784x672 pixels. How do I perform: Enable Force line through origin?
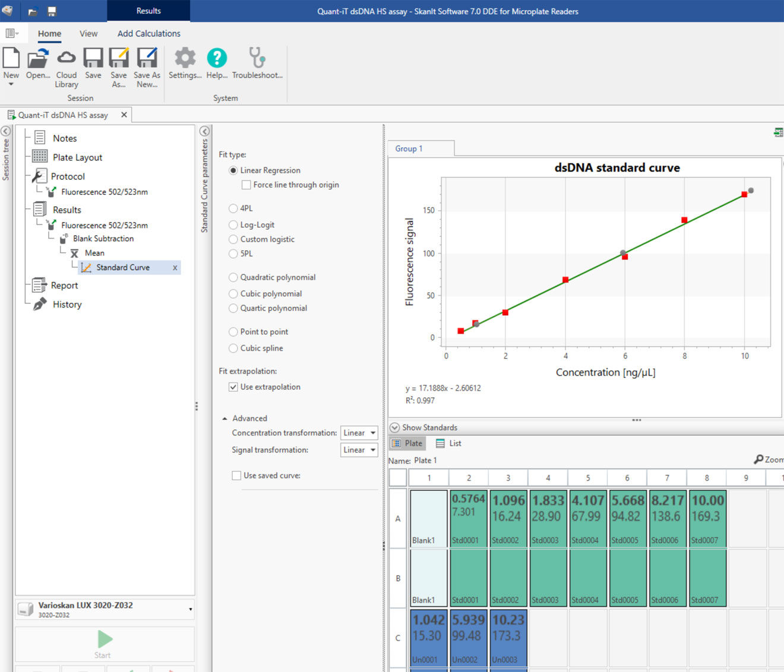click(246, 185)
